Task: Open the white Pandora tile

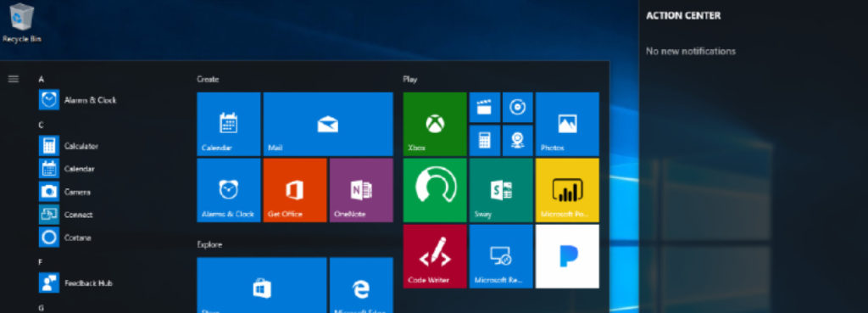Action: 567,256
